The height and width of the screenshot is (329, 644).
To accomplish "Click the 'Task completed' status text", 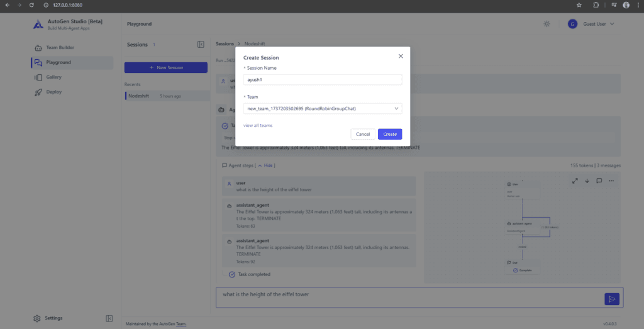I will click(254, 274).
